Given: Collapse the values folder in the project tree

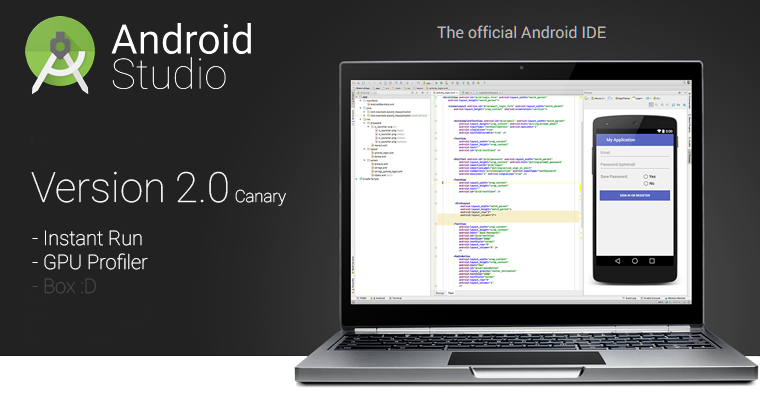Looking at the screenshot, I should (364, 160).
